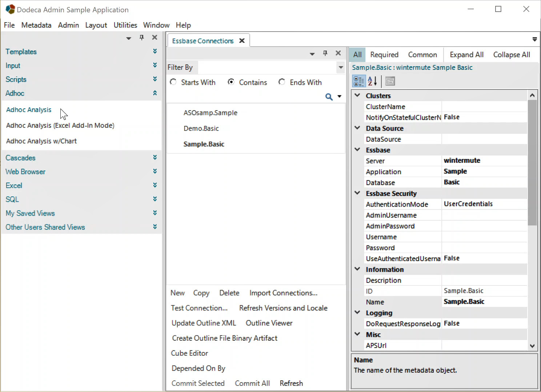Click Expand All in property grid
This screenshot has height=392, width=541.
[466, 55]
